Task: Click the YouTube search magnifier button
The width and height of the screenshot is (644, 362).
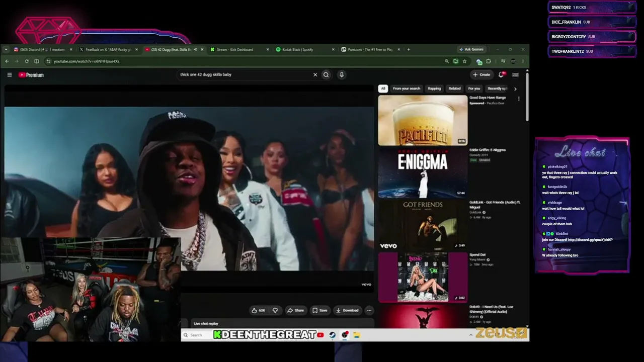Action: pyautogui.click(x=326, y=75)
